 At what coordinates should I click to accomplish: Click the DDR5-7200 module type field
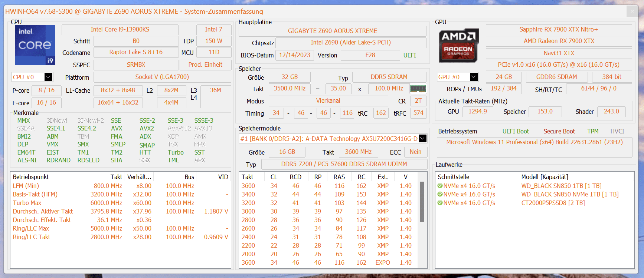[344, 164]
